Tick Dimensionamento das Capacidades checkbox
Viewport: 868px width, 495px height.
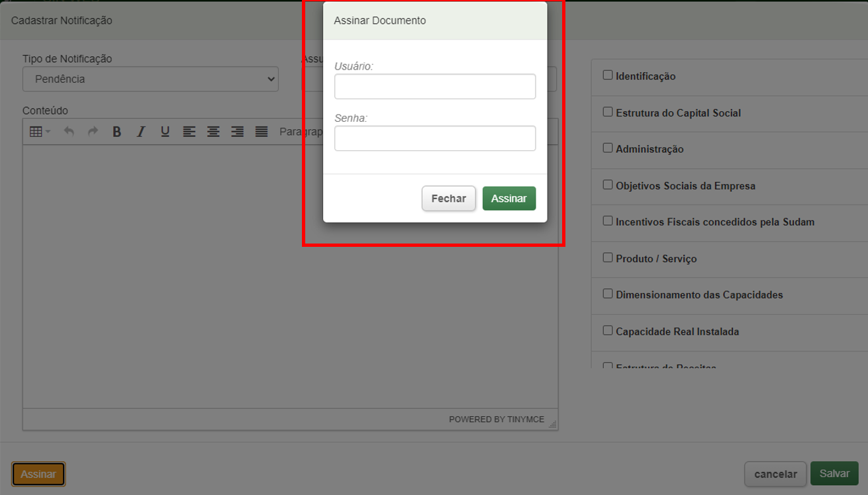click(607, 294)
